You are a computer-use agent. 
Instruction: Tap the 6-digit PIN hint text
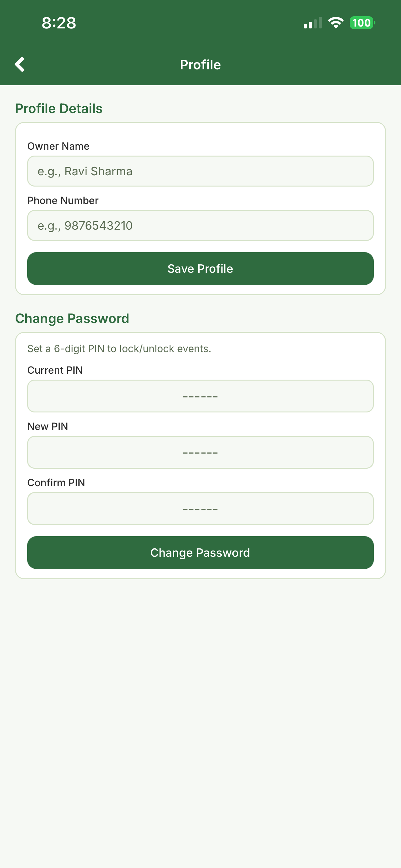point(119,348)
